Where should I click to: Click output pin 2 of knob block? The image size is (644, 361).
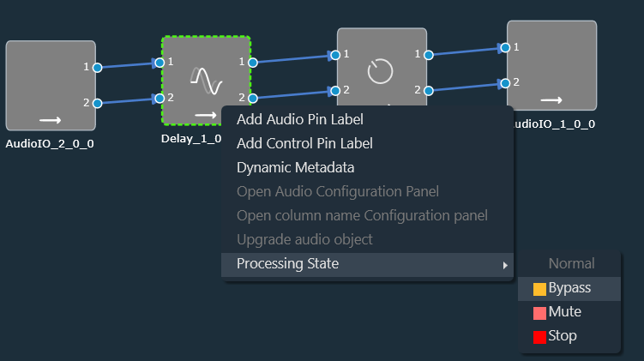click(429, 91)
